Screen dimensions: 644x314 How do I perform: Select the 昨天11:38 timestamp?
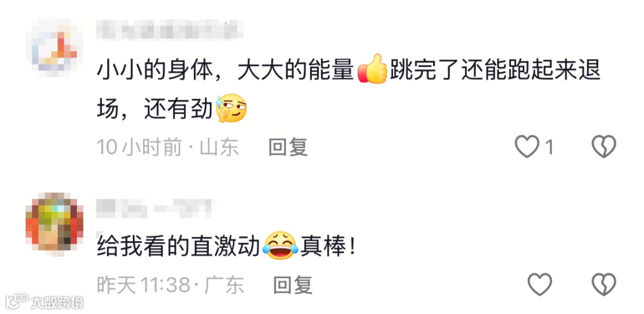144,285
